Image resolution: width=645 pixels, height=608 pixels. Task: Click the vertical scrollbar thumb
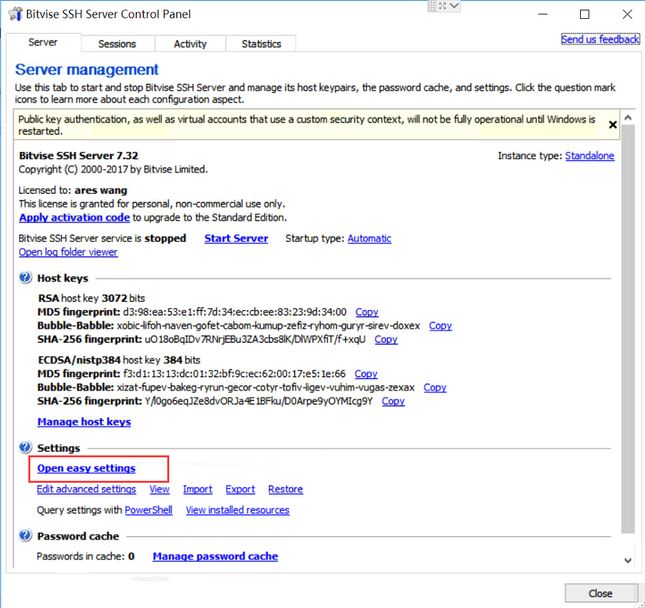click(628, 329)
